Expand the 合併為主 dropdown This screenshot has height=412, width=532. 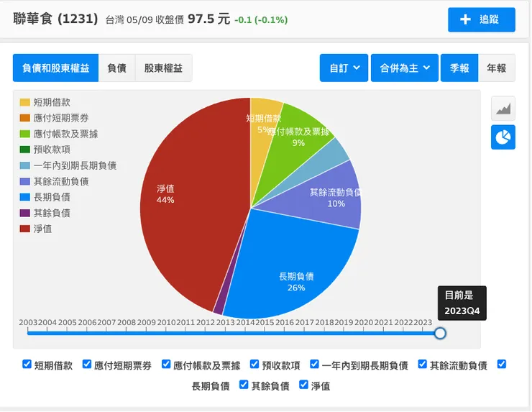click(x=405, y=68)
